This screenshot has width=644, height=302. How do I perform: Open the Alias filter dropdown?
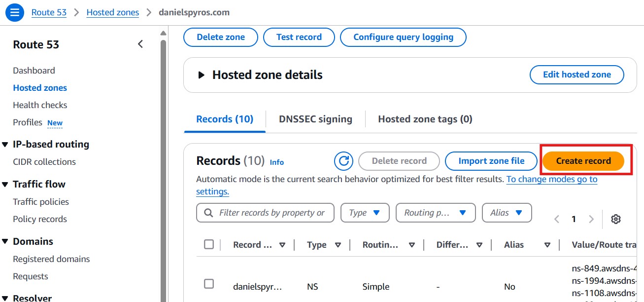pyautogui.click(x=507, y=213)
